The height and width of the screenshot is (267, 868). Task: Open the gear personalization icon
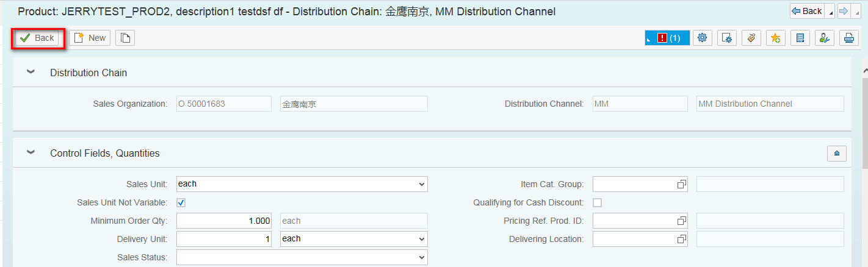click(702, 38)
